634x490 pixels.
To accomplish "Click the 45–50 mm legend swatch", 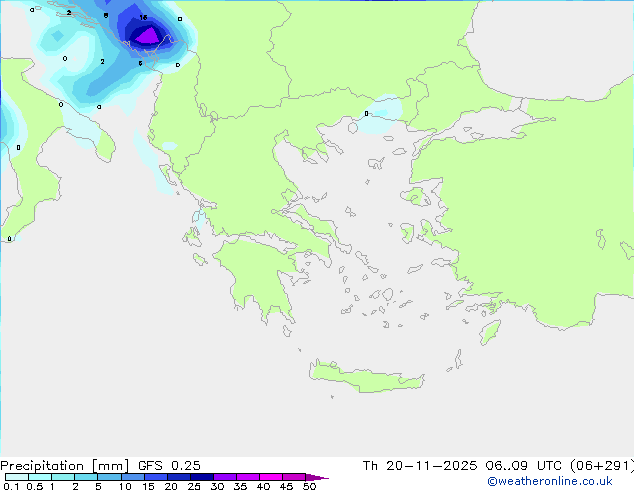I will (x=294, y=477).
